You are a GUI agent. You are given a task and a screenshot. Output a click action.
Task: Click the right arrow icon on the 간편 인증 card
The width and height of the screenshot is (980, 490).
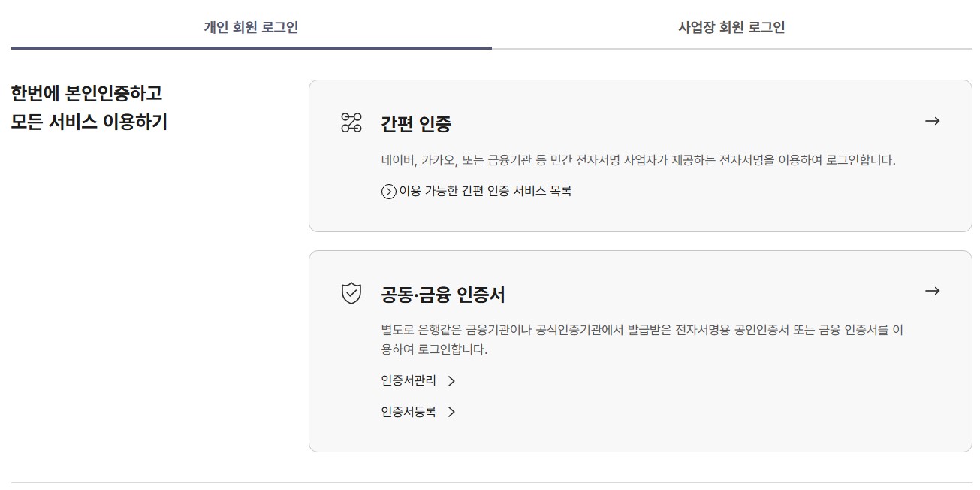tap(933, 121)
